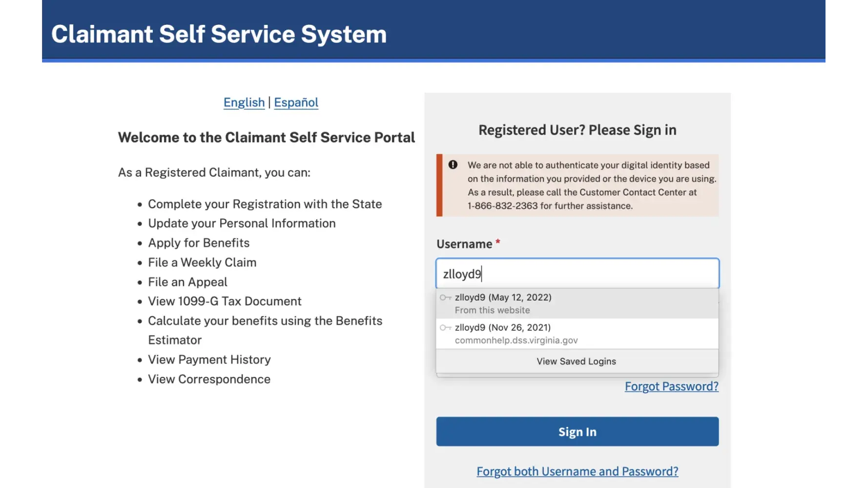868x488 pixels.
Task: Click key icon beside May 12, 2022 login
Action: pos(445,298)
